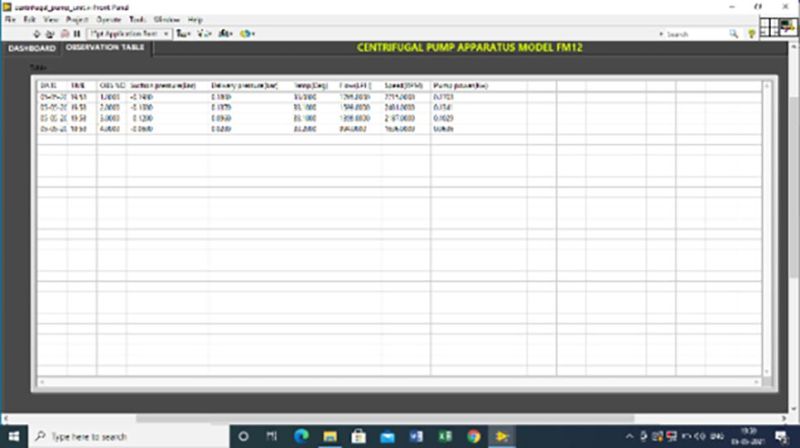Open the Align Objects tool
800x448 pixels.
[183, 33]
